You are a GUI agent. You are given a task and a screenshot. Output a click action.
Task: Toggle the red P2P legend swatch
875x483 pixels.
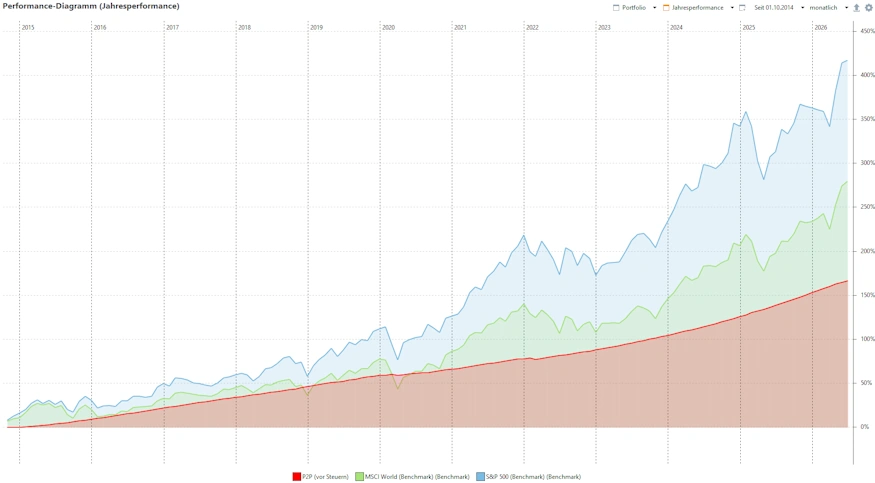[x=297, y=476]
